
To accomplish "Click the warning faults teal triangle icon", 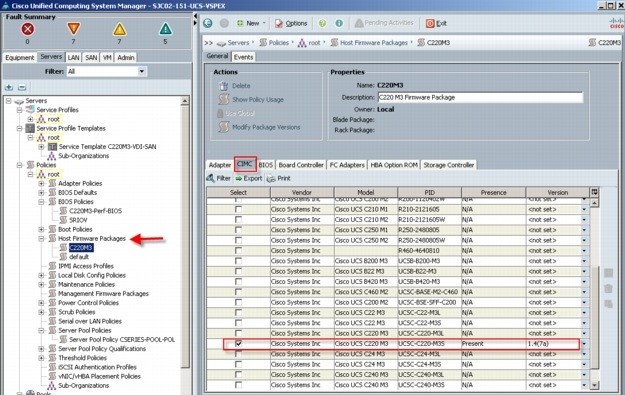I will (x=165, y=29).
